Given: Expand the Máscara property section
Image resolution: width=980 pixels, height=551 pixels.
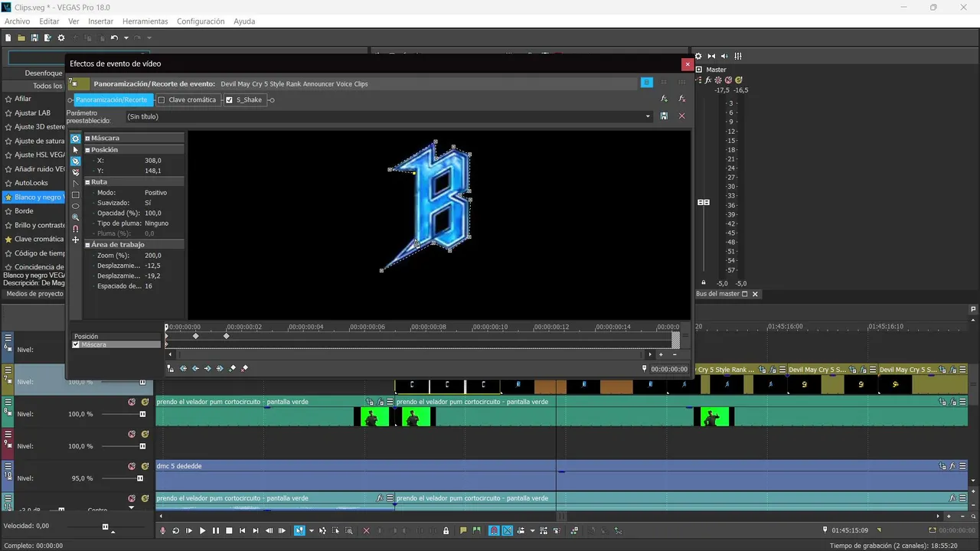Looking at the screenshot, I should pyautogui.click(x=88, y=139).
